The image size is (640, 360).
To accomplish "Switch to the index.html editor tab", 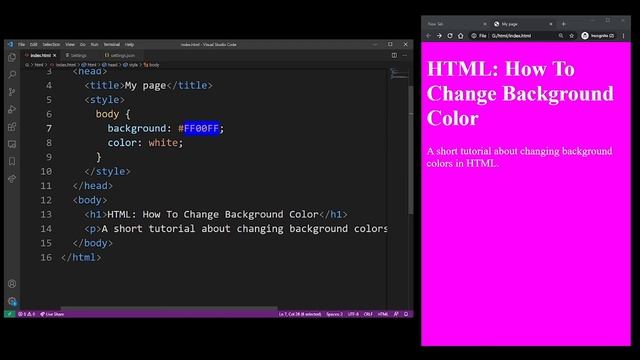I will pyautogui.click(x=40, y=55).
